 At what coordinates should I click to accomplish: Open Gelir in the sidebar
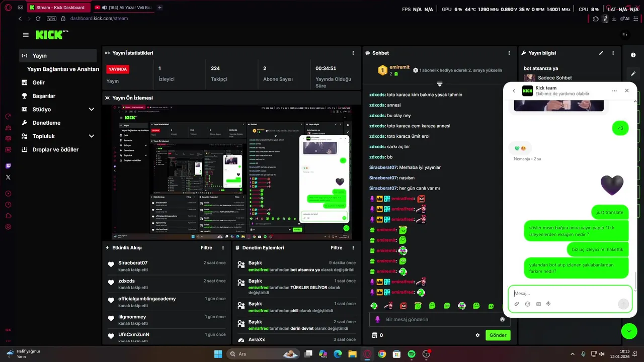[x=38, y=82]
